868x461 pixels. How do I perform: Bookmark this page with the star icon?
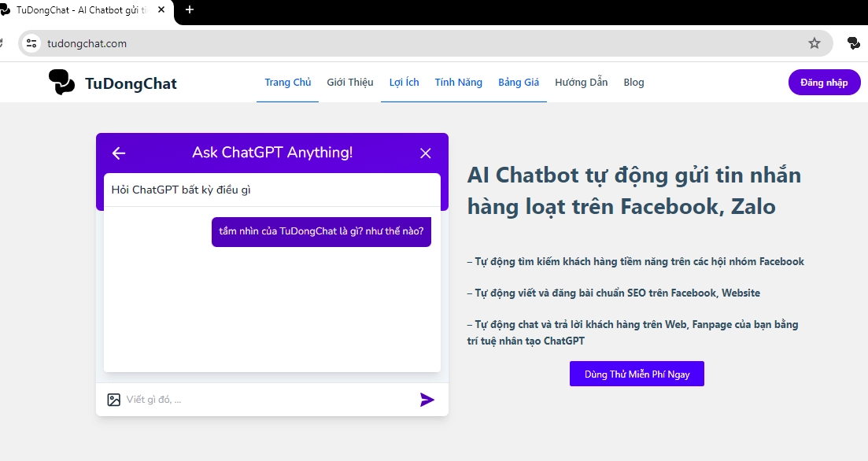pyautogui.click(x=814, y=43)
